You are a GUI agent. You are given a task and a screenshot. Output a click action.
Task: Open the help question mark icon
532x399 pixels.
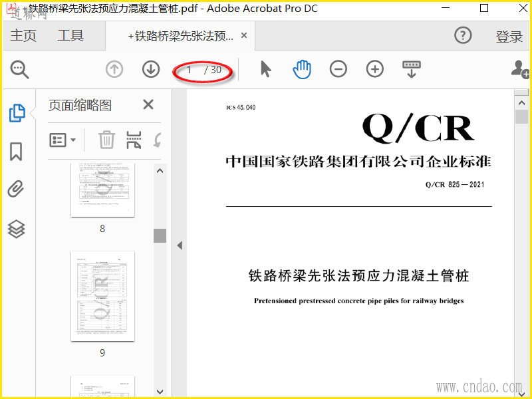pyautogui.click(x=463, y=35)
